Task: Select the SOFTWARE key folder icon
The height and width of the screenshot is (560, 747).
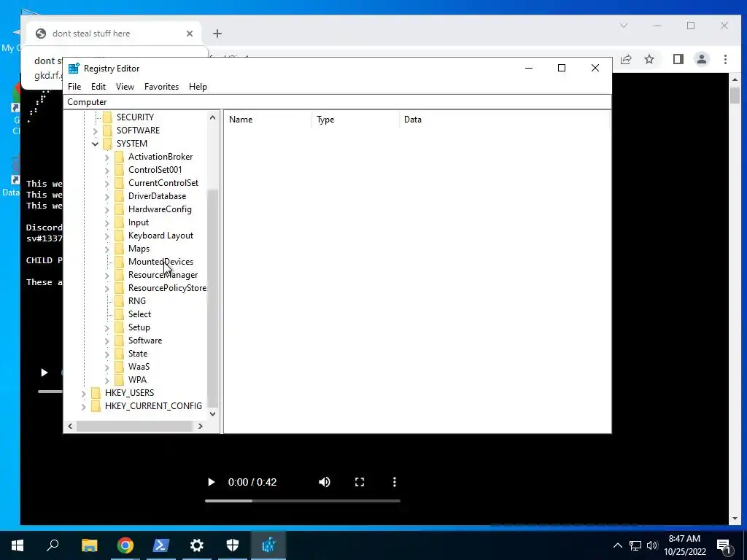Action: (x=108, y=131)
